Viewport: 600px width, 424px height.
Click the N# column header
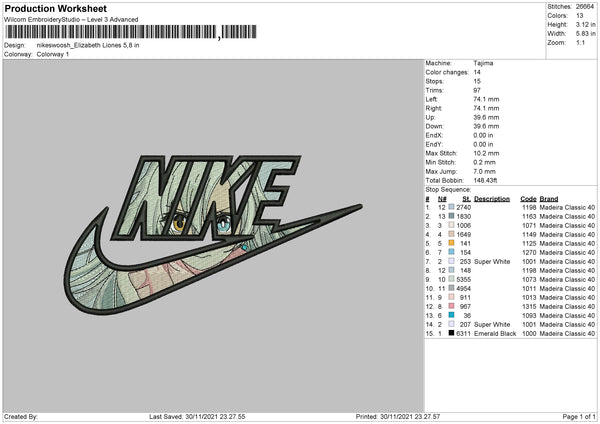(442, 199)
